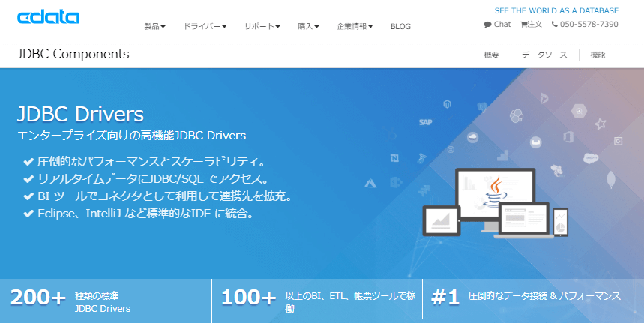The image size is (644, 323).
Task: Click the PostgreSQL elephant icon
Action: point(482,108)
